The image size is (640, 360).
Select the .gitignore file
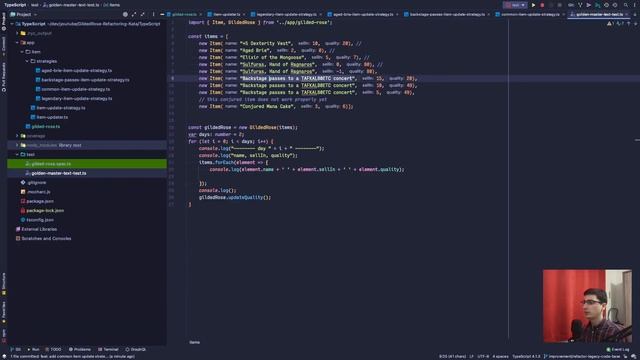tap(37, 183)
